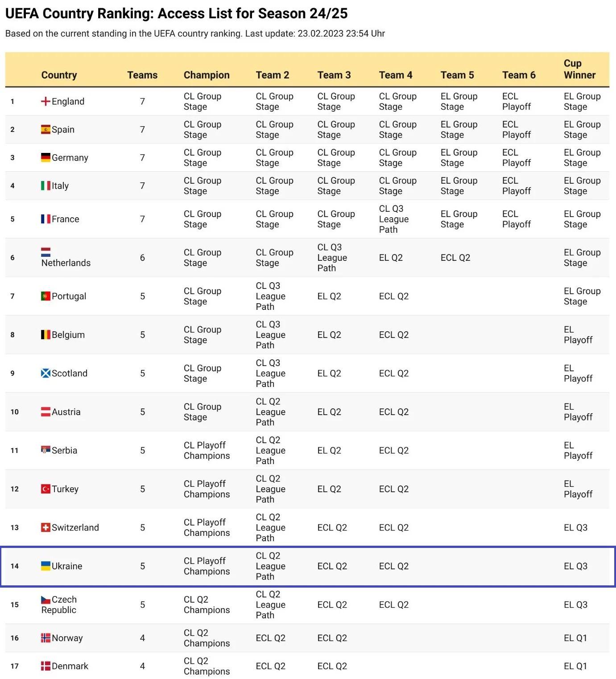
Task: Click the Champion column header
Action: pyautogui.click(x=207, y=75)
